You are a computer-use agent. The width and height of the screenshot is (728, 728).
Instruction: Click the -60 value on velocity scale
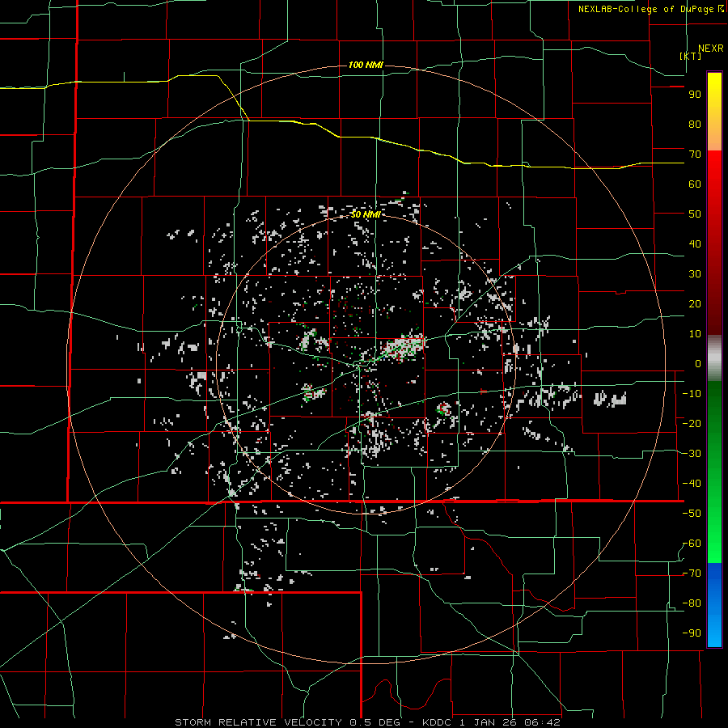click(692, 544)
